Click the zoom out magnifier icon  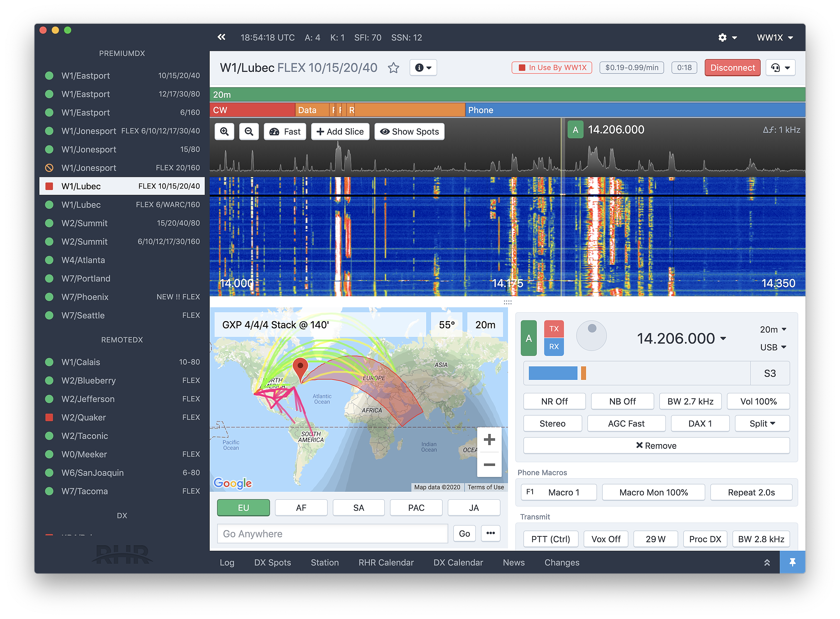coord(249,132)
